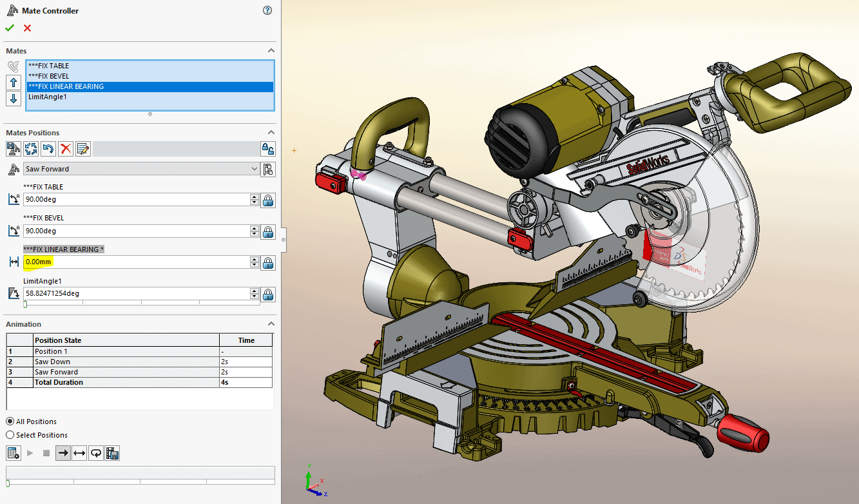Click LimitAngle1 58.82471254deg input field
The height and width of the screenshot is (504, 859).
point(136,293)
